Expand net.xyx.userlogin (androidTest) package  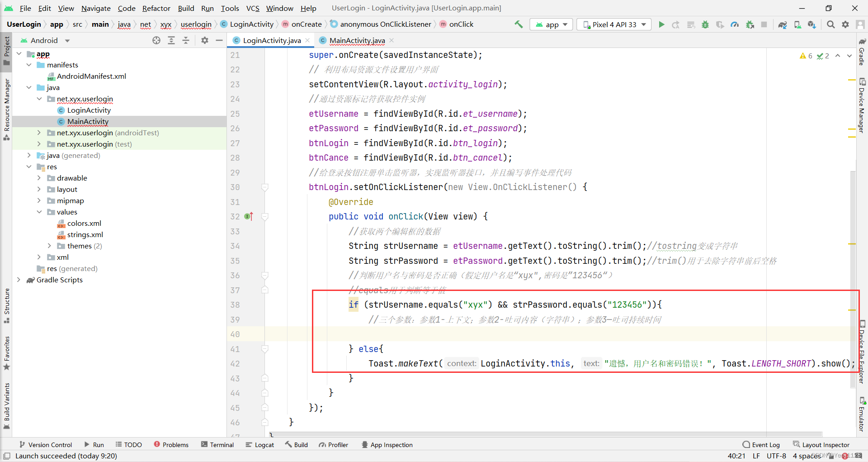pos(39,133)
